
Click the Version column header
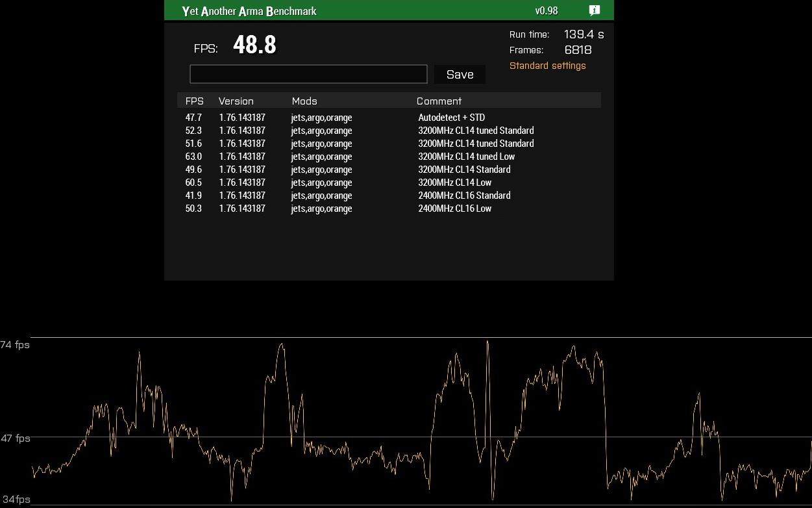(x=236, y=101)
